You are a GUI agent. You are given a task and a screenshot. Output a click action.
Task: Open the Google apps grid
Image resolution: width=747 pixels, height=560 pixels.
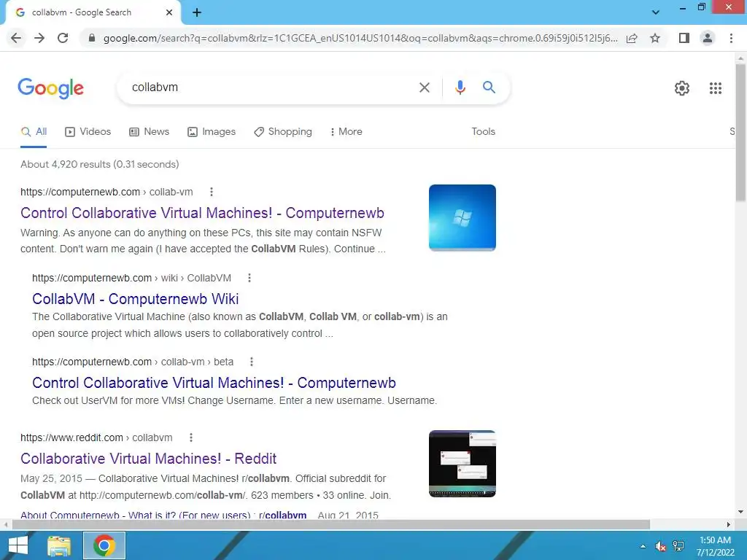716,88
